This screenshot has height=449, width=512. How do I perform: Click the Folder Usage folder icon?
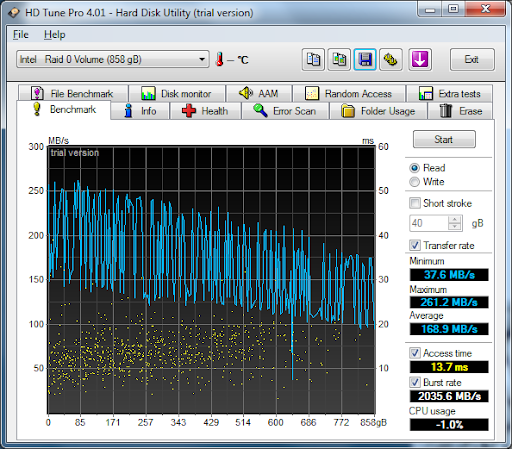(x=348, y=111)
